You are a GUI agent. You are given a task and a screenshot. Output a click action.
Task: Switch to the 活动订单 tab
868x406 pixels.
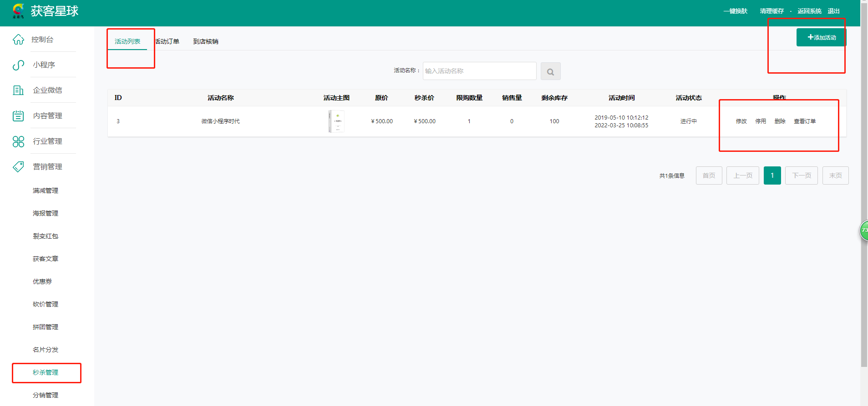(168, 41)
